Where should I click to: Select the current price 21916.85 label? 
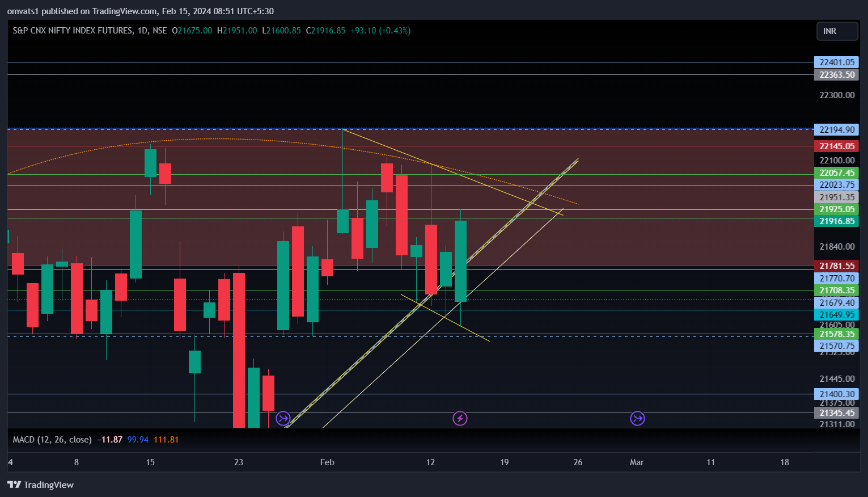click(836, 221)
